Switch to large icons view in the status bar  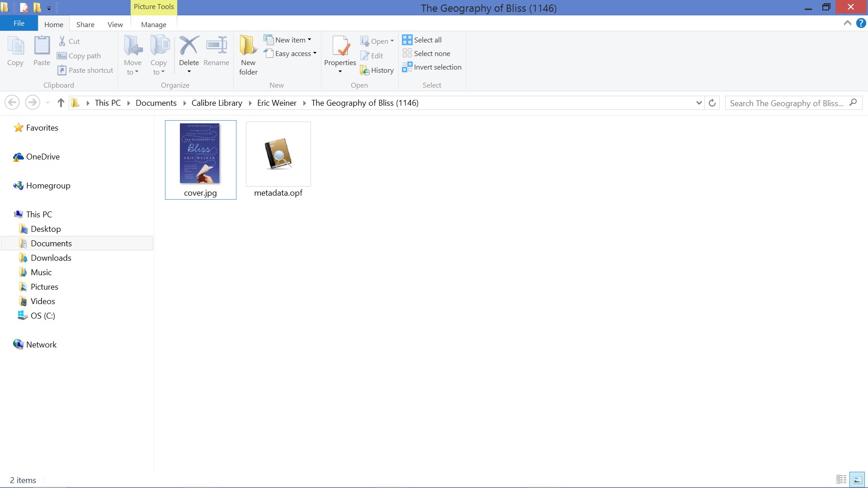[x=857, y=479]
